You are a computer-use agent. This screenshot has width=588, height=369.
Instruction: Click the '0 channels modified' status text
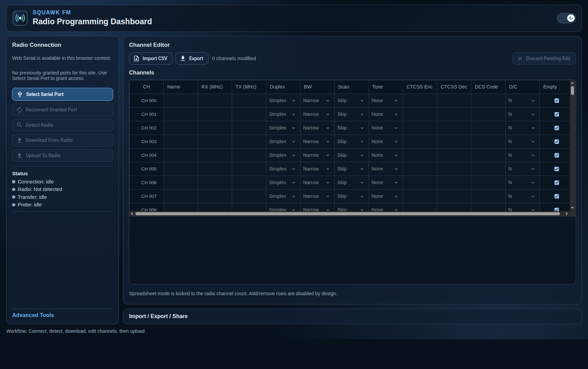[x=234, y=58]
